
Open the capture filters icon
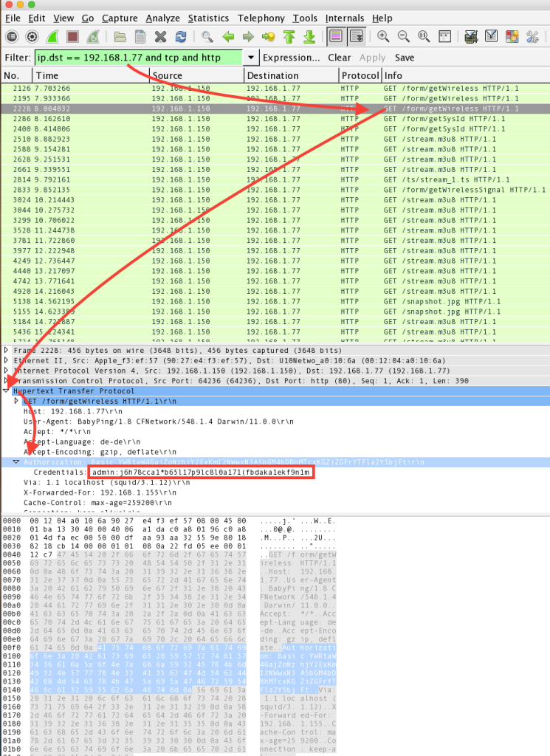tap(471, 36)
